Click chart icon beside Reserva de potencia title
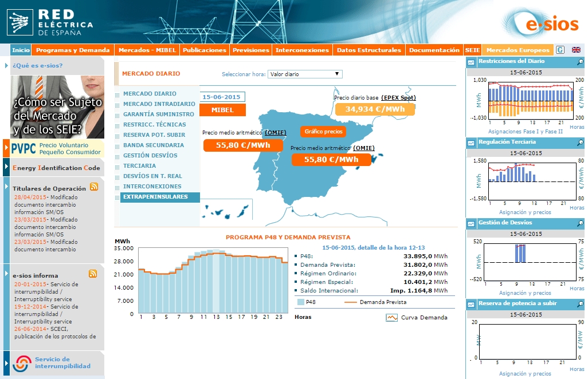The height and width of the screenshot is (379, 588). pos(471,305)
